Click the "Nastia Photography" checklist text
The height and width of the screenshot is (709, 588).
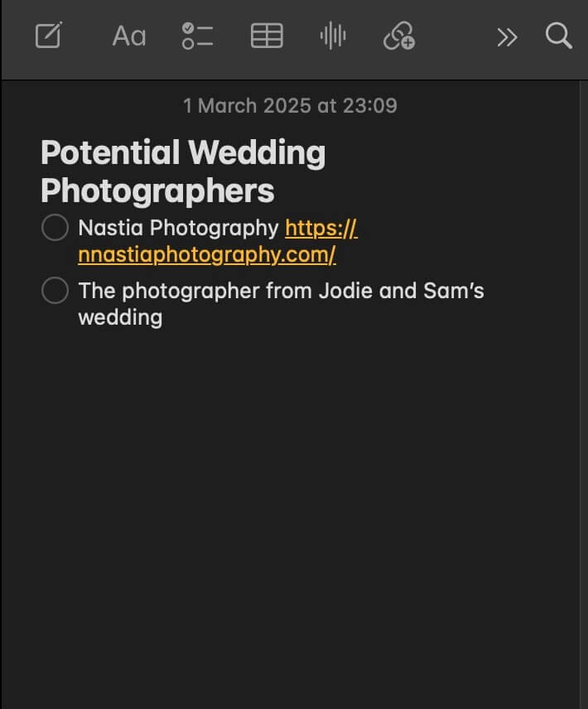[178, 228]
